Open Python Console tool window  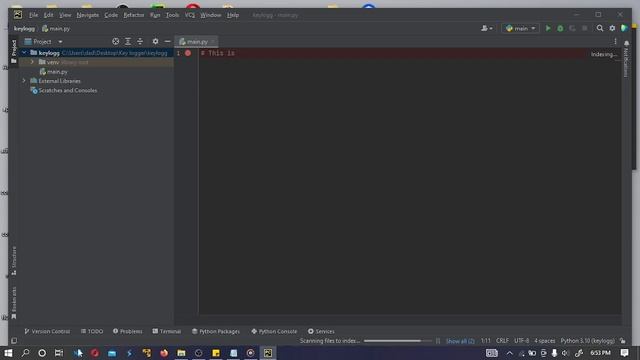click(274, 331)
